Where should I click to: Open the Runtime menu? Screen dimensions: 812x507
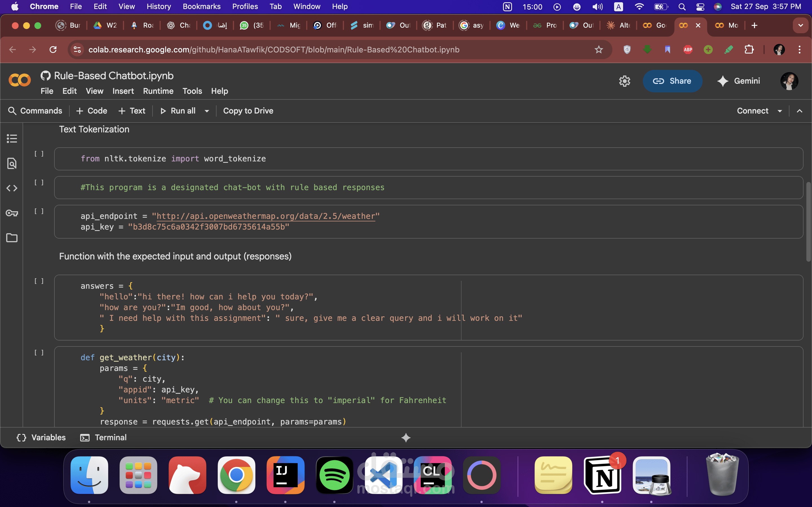tap(158, 91)
